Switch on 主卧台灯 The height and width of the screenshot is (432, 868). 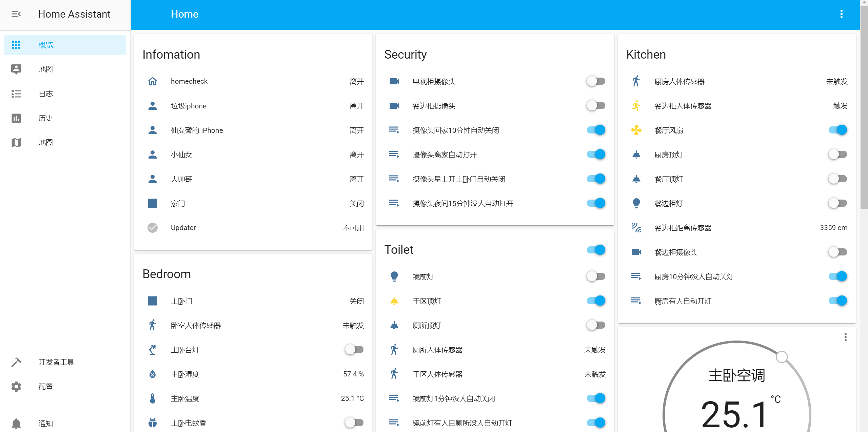pos(354,350)
